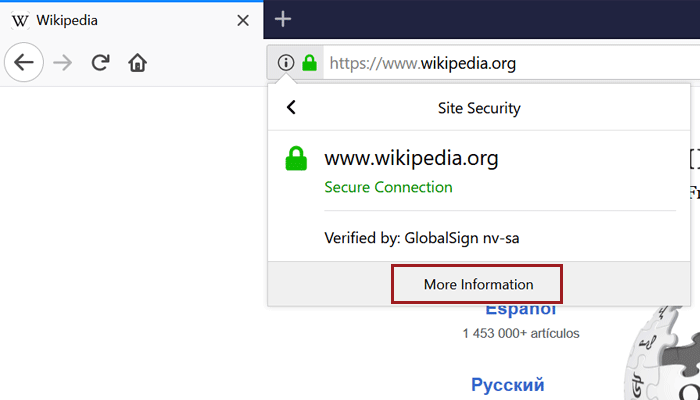Go back using the browser back arrow
The width and height of the screenshot is (700, 400).
pos(24,63)
